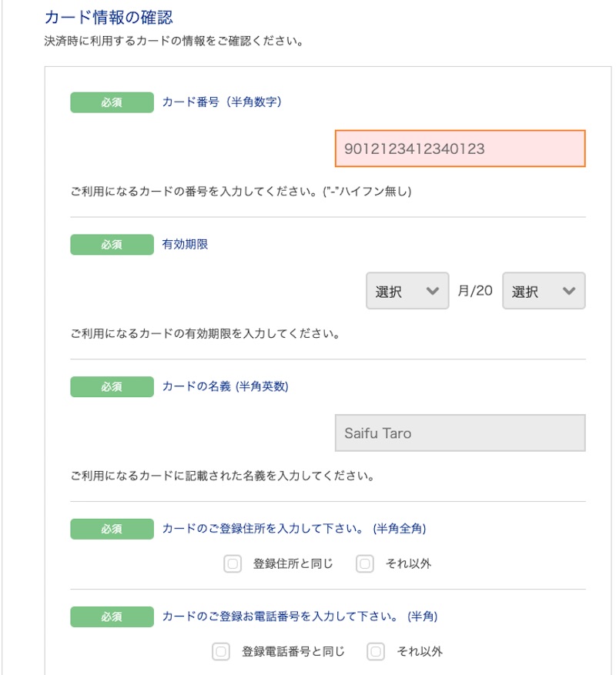Open the expiry year 選択 dropdown
Viewport: 616px width, 675px height.
tap(544, 291)
